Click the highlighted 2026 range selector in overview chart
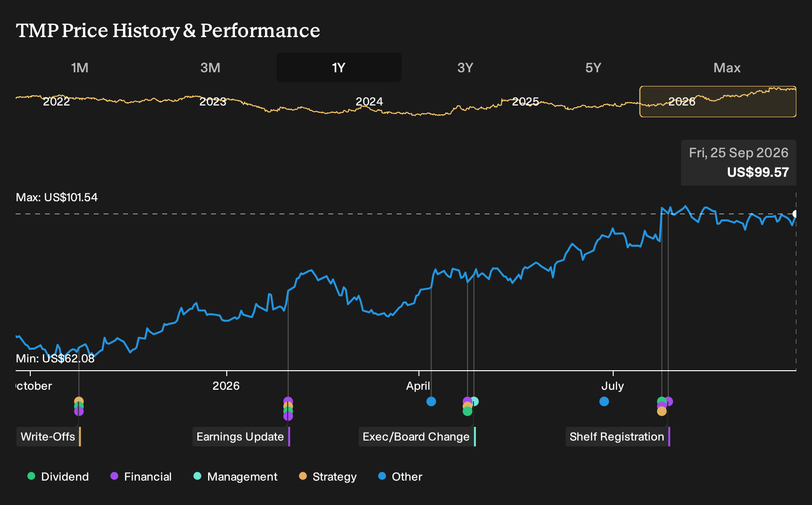812x505 pixels. (x=718, y=102)
